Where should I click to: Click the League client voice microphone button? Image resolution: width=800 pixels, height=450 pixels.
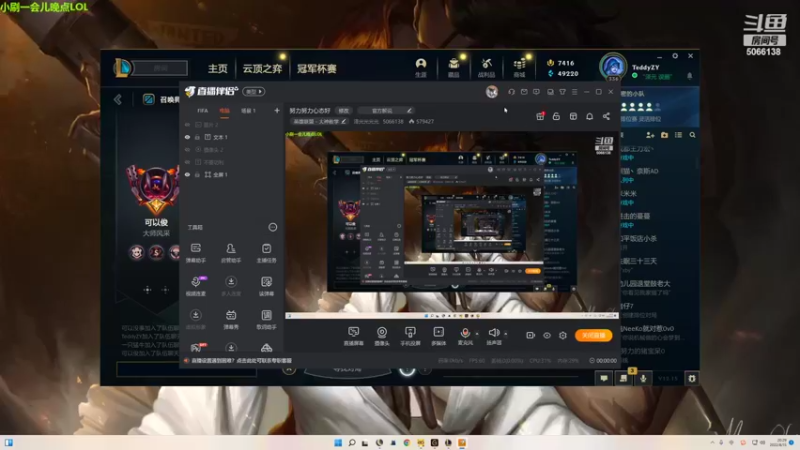tap(643, 378)
